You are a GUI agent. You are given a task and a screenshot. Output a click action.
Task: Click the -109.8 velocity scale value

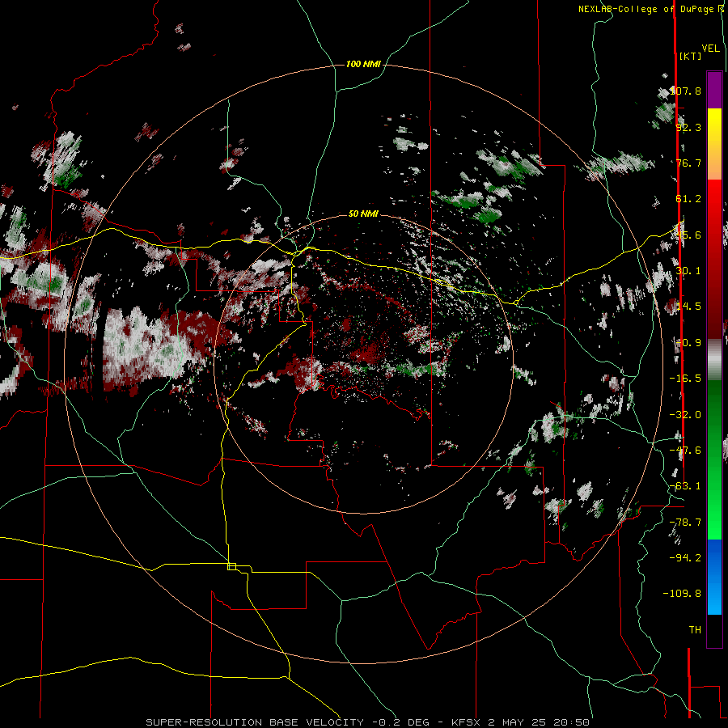682,594
